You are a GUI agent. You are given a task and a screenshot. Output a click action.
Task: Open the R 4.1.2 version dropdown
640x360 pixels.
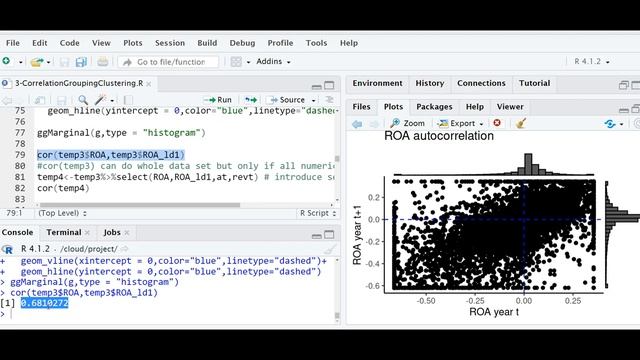(x=592, y=61)
